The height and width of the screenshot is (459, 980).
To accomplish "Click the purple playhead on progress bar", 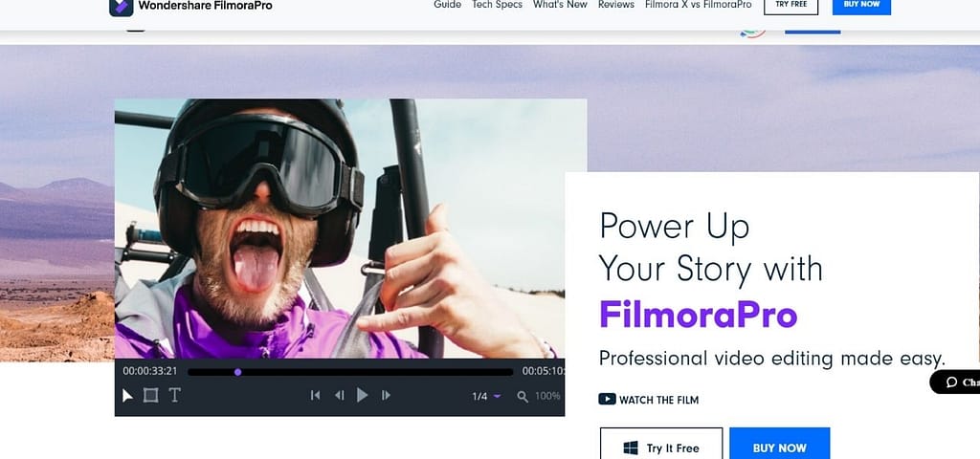I will (x=237, y=372).
